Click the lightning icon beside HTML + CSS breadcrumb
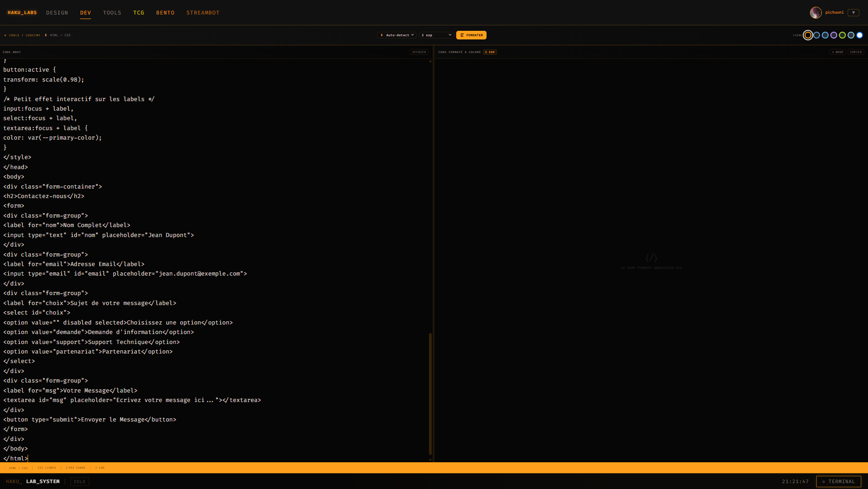This screenshot has height=489, width=868. coord(45,35)
